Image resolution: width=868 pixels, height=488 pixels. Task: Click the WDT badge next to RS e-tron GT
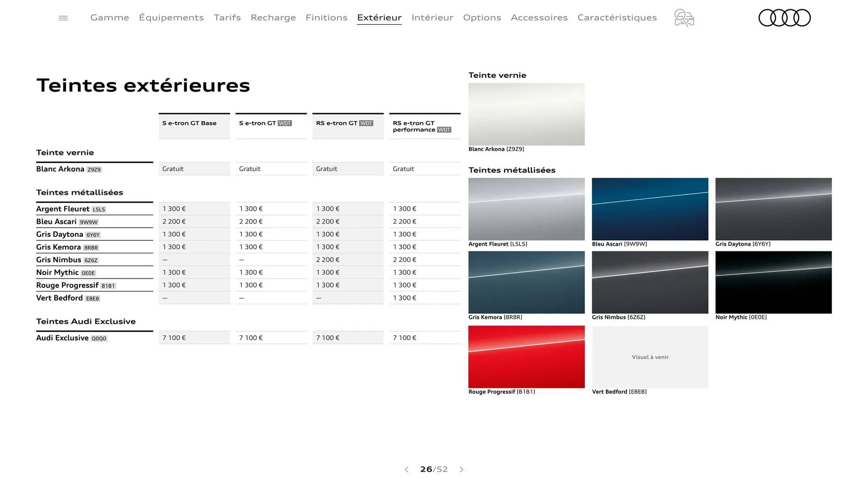(366, 122)
